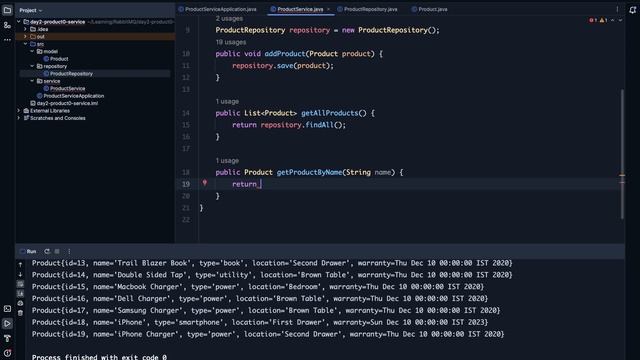Open the Structure tool window icon
This screenshot has width=640, height=360.
7,25
